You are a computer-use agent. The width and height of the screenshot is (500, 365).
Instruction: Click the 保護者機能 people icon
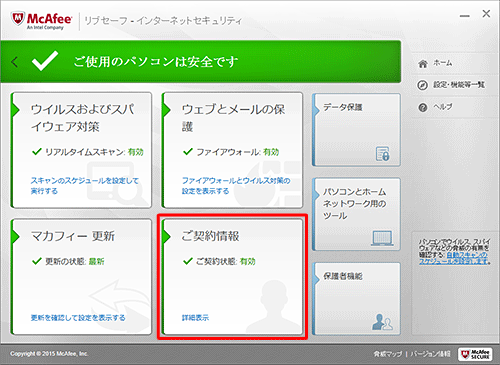[383, 322]
